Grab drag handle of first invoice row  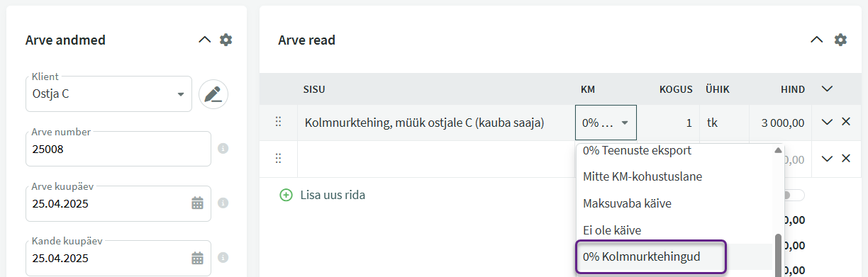[x=278, y=122]
